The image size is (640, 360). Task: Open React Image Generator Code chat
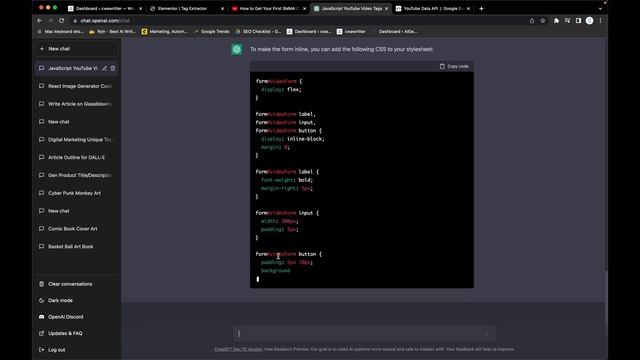[77, 86]
